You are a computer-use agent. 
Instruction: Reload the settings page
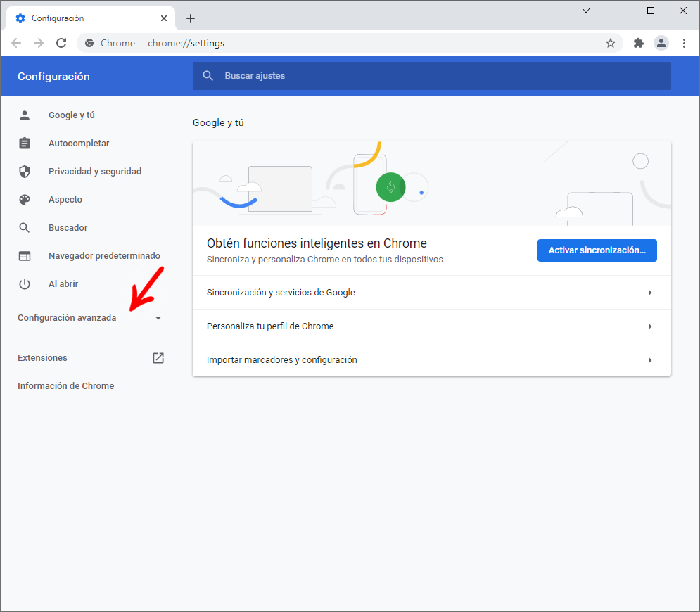[x=61, y=43]
